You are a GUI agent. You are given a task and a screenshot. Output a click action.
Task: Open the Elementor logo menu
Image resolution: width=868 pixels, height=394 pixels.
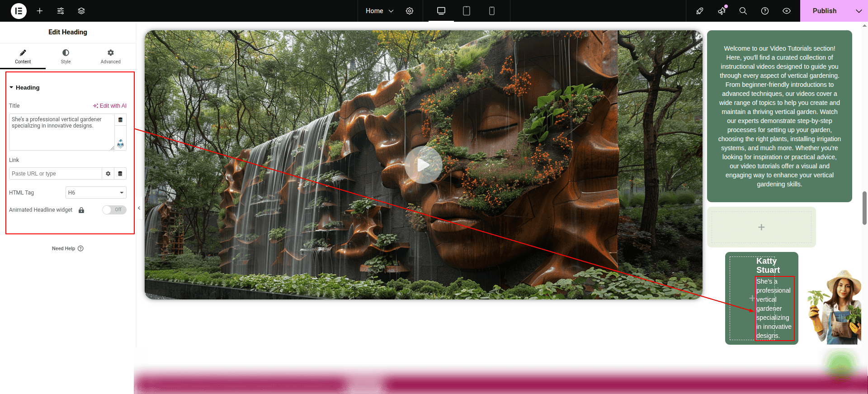pyautogui.click(x=19, y=11)
